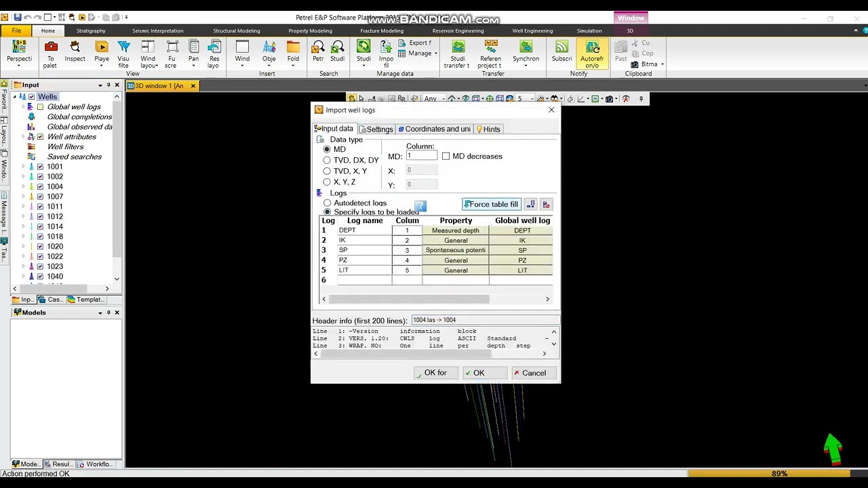Viewport: 868px width, 488px height.
Task: Select the Visual filter funnel icon
Action: click(x=123, y=54)
